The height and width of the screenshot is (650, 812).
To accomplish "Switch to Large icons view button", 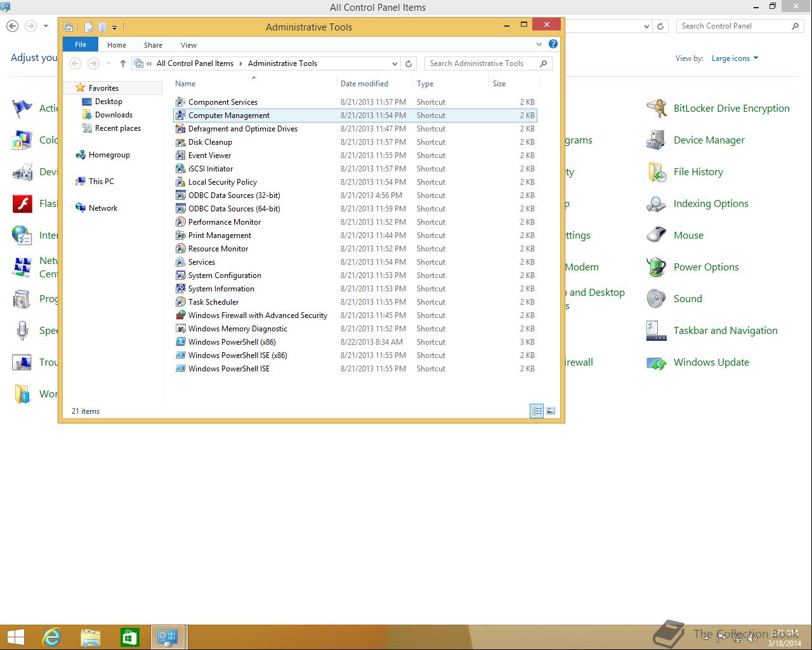I will pyautogui.click(x=551, y=411).
